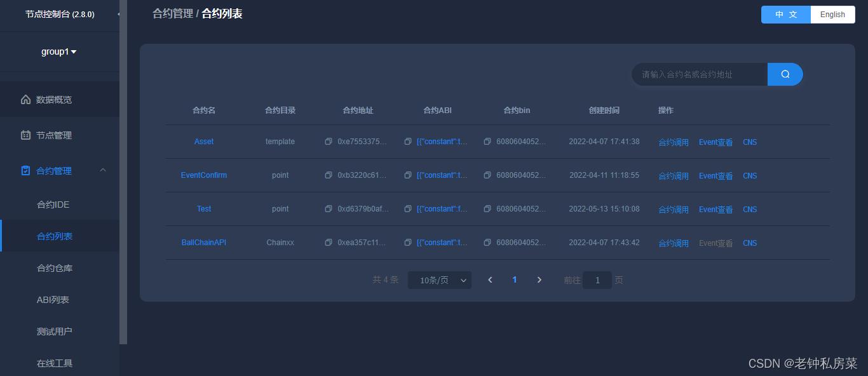This screenshot has width=868, height=376.
Task: Click the clipboard icon beside 合约管理
Action: click(x=25, y=171)
